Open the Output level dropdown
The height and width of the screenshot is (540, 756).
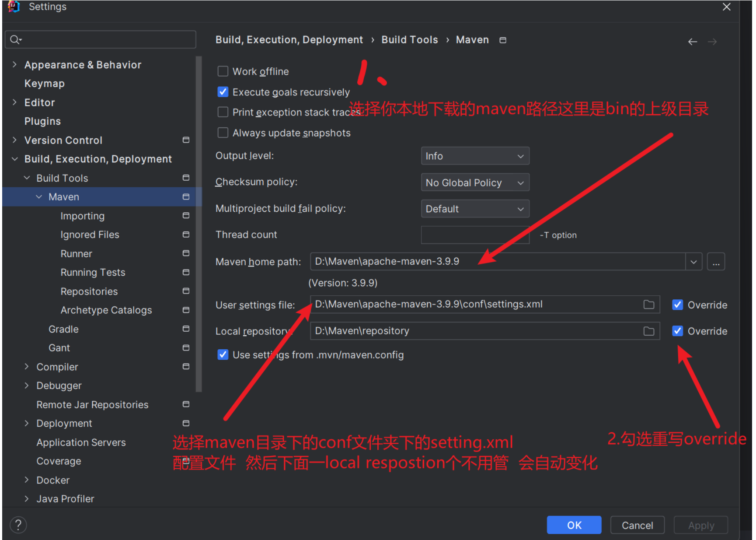(x=475, y=156)
